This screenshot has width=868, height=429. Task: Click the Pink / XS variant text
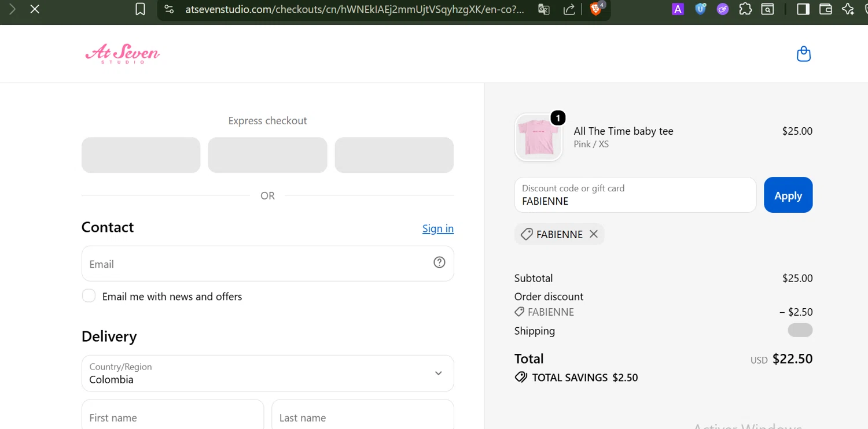591,144
